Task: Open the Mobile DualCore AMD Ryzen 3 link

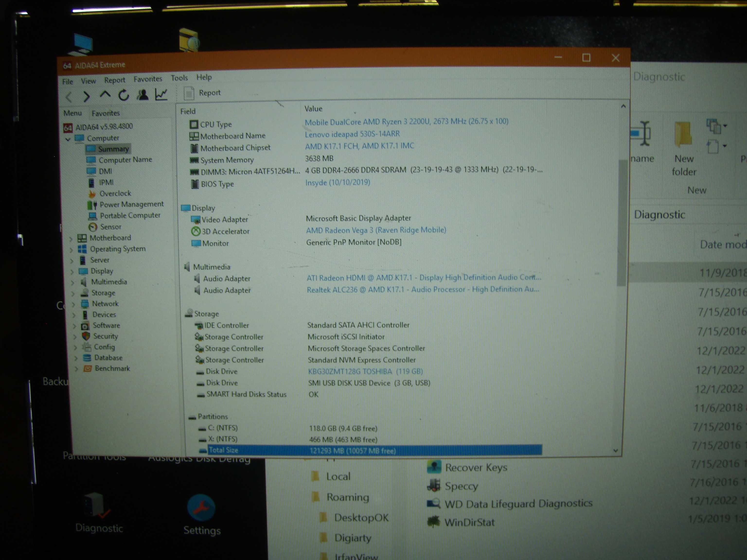Action: (x=407, y=122)
